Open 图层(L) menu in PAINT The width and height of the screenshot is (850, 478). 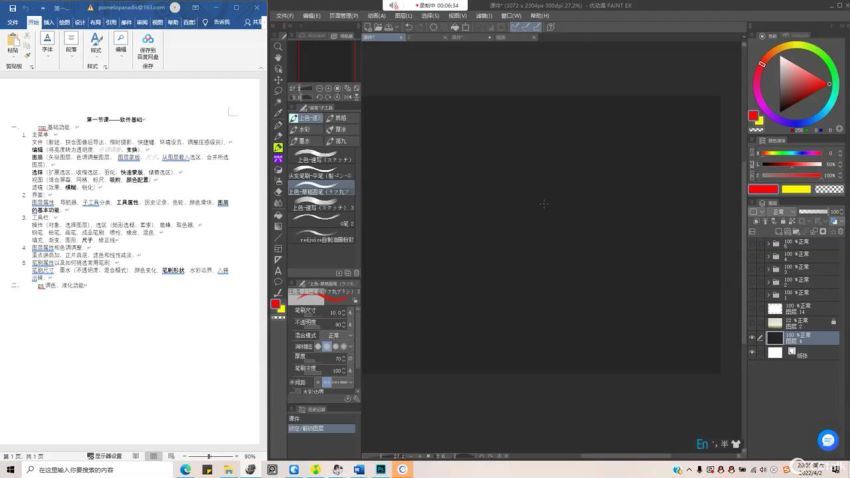(403, 16)
